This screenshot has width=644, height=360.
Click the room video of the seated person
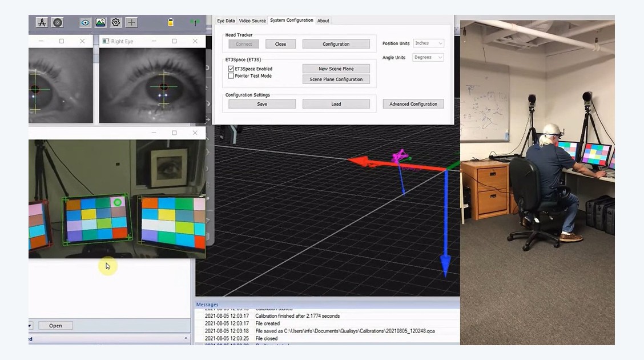(x=537, y=182)
